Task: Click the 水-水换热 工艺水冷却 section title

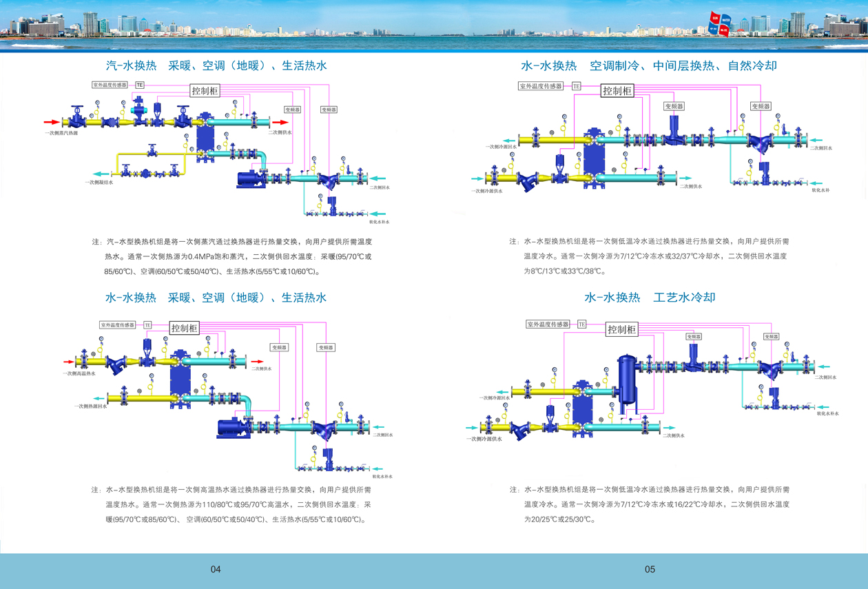Action: tap(650, 298)
